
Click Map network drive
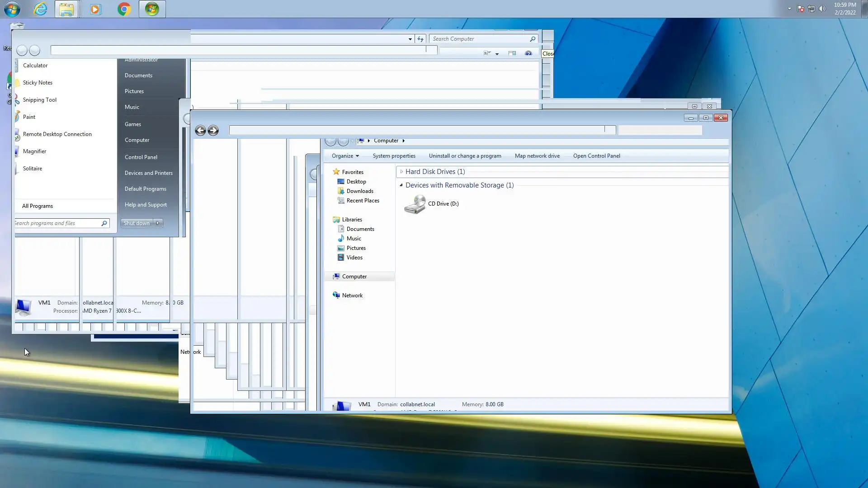click(x=537, y=156)
